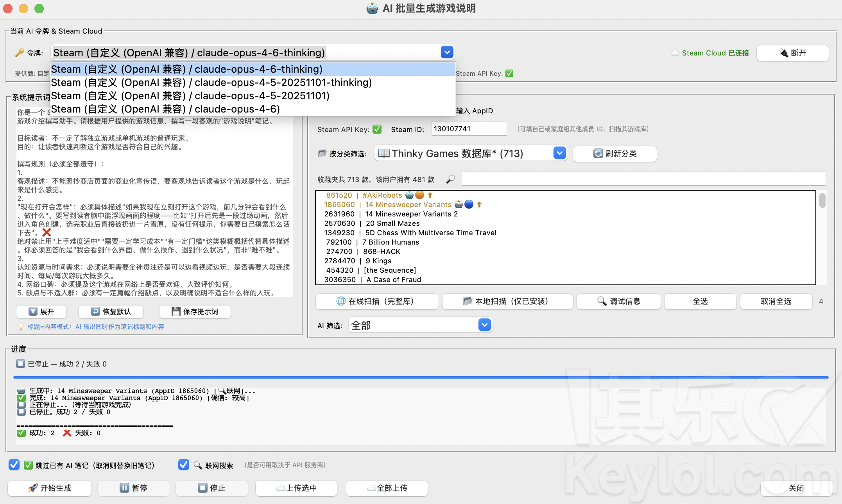Viewport: 842px width, 504px height.
Task: Choose the claude-opus-4-6 token option
Action: 165,109
